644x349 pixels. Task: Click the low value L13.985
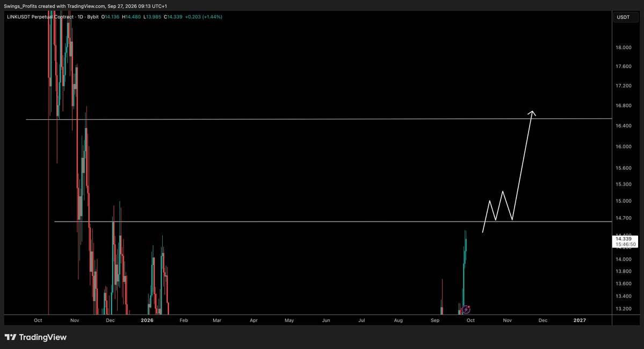pos(153,17)
